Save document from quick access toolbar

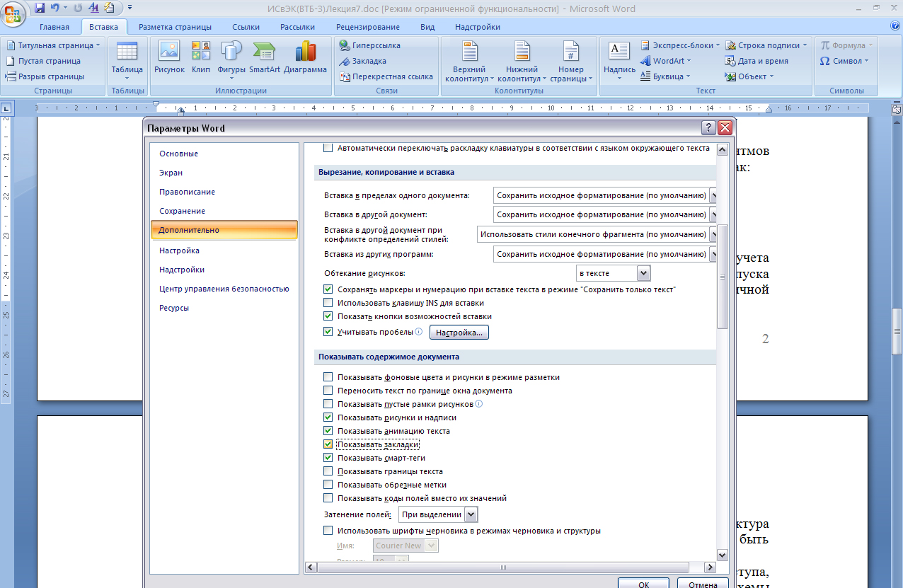(40, 8)
